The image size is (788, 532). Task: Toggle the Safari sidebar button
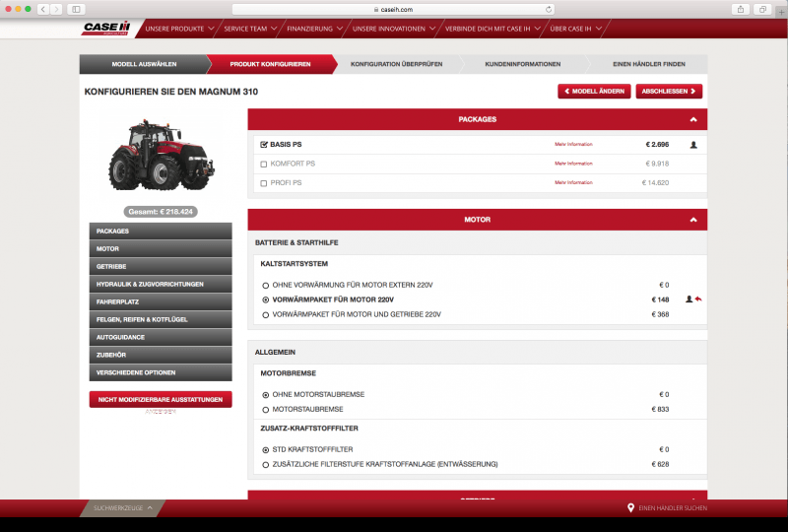tap(76, 9)
